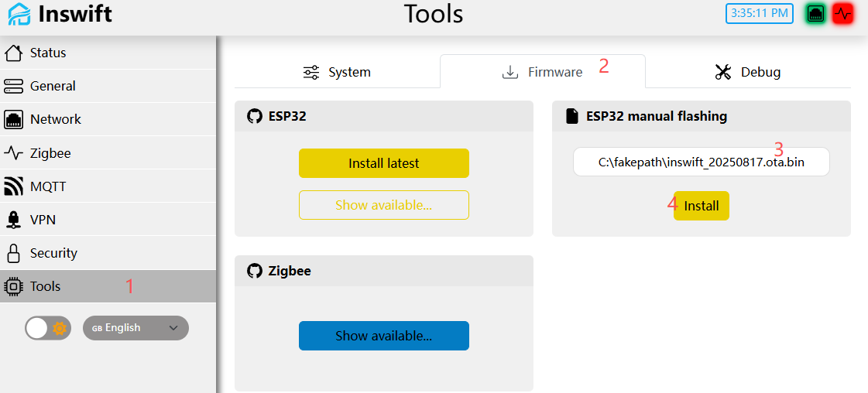Screen dimensions: 868x393
Task: Switch to the Firmware tab
Action: click(543, 72)
